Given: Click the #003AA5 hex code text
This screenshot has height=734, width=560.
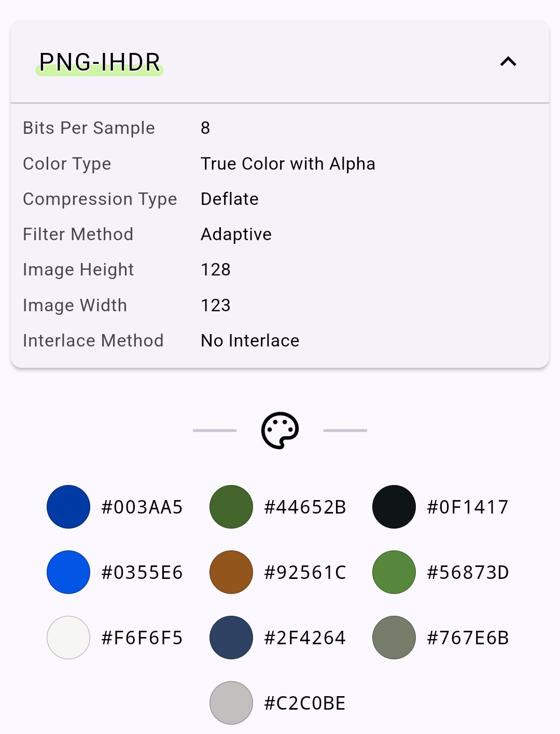Looking at the screenshot, I should point(142,507).
